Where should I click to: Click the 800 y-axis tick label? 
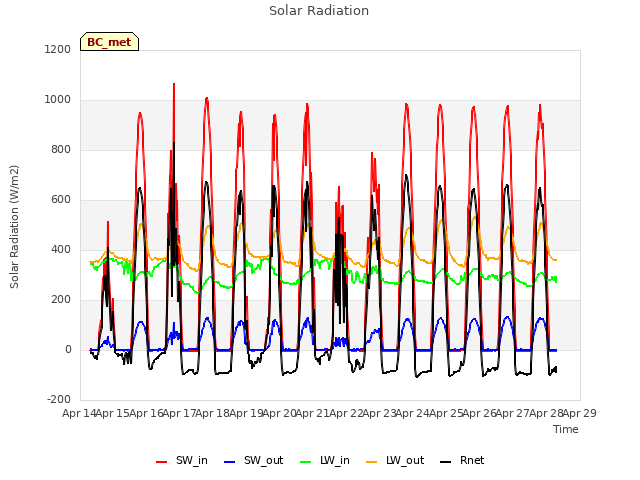click(61, 150)
